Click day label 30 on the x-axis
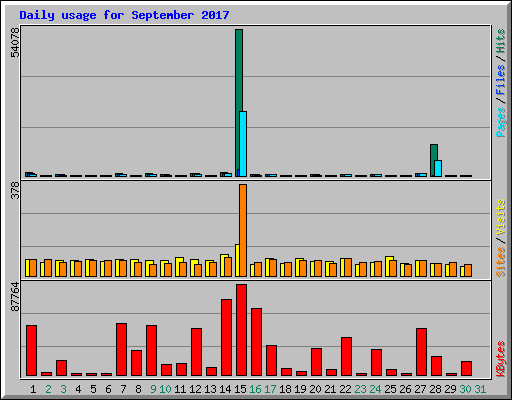The image size is (512, 400). pos(465,389)
